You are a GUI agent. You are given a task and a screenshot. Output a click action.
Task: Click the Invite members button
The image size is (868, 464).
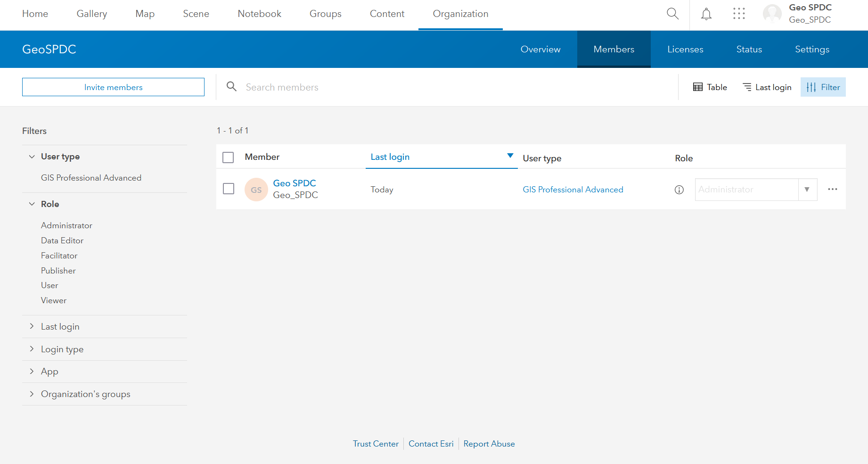pyautogui.click(x=113, y=87)
